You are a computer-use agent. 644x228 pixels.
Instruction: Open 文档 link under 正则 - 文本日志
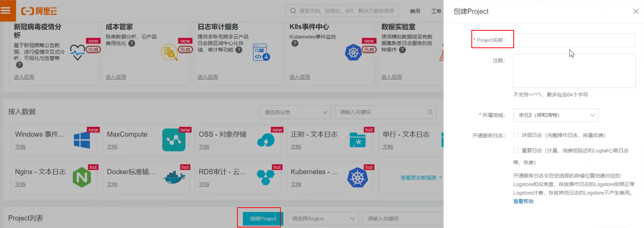[296, 147]
